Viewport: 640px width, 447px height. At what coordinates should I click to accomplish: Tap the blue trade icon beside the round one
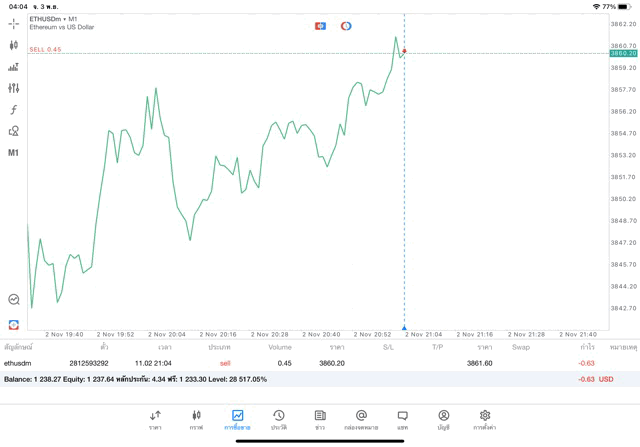tap(320, 26)
